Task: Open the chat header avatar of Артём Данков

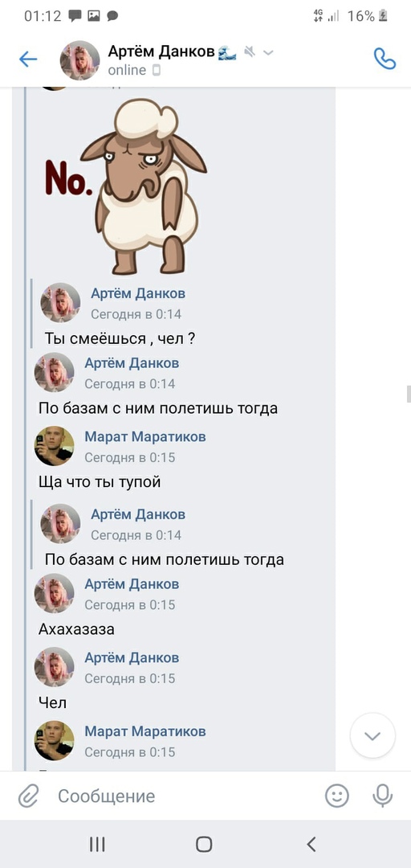Action: (x=79, y=60)
